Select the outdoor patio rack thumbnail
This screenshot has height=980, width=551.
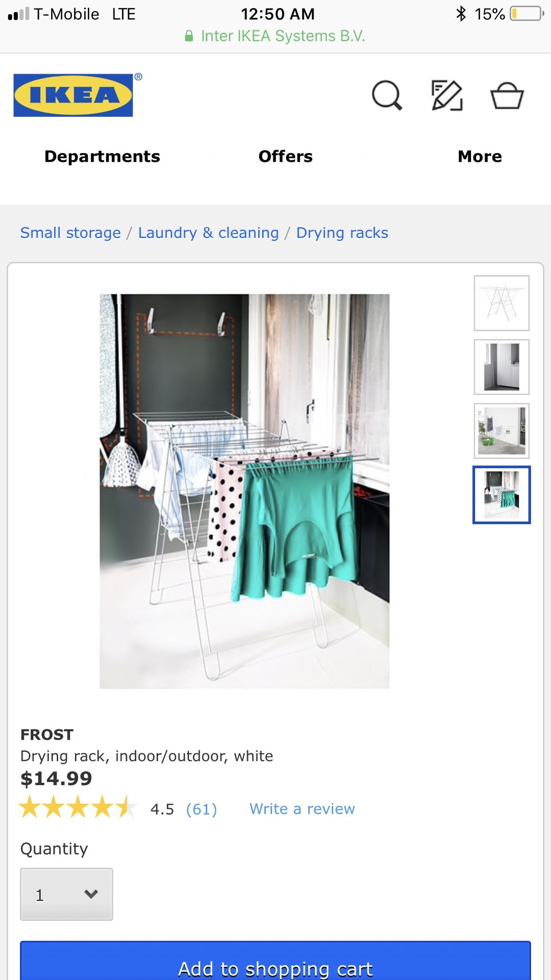pyautogui.click(x=502, y=431)
